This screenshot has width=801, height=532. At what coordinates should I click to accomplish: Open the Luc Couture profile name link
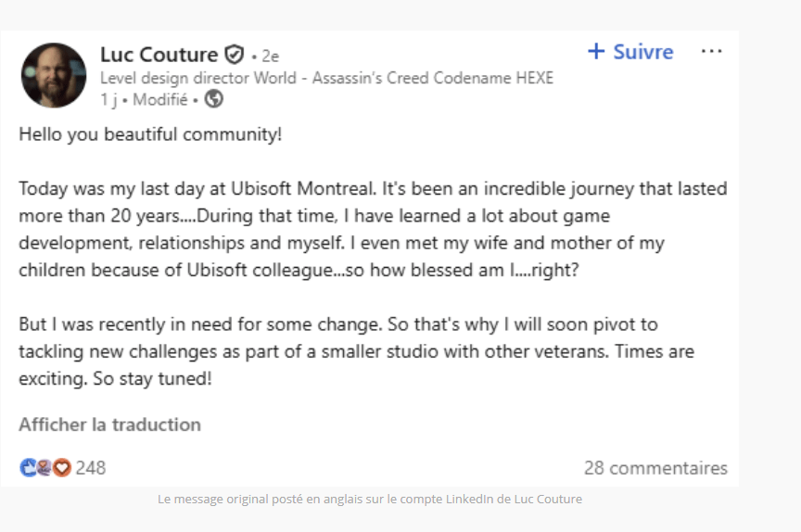pos(159,55)
